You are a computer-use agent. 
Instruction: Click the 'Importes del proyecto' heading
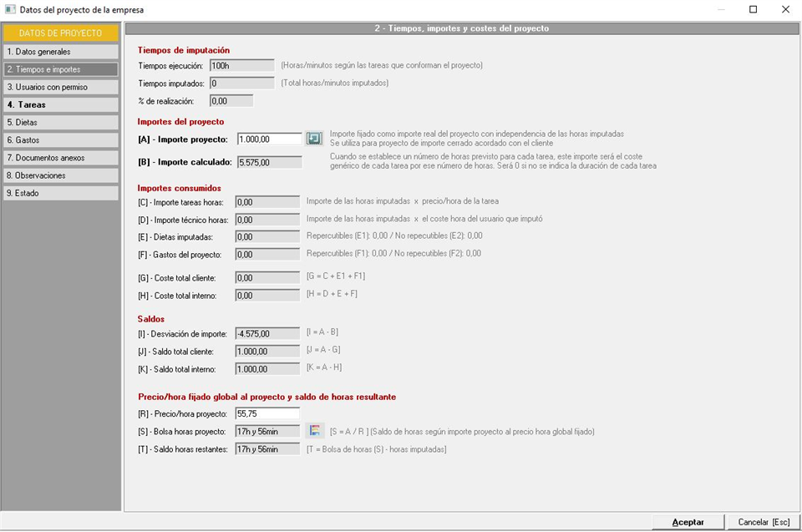point(180,122)
